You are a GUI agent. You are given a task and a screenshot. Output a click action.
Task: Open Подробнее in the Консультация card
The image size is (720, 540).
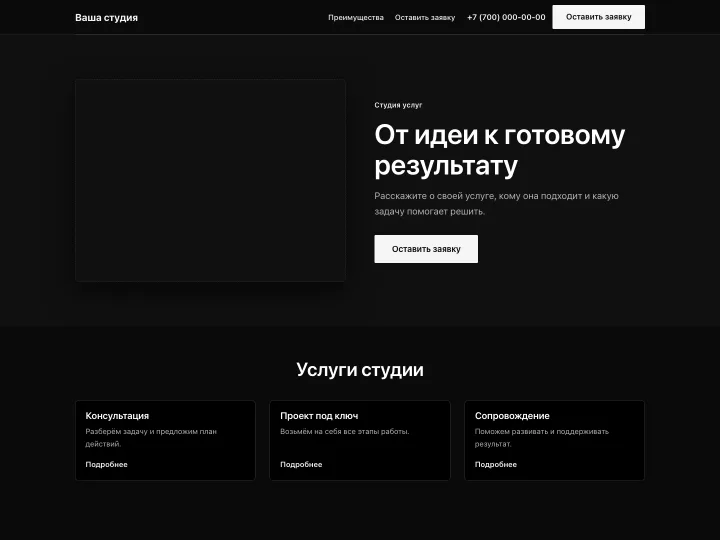pos(107,464)
